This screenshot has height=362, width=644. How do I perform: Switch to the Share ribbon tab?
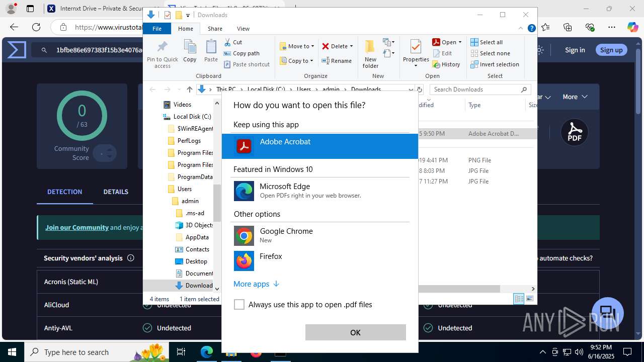(215, 29)
